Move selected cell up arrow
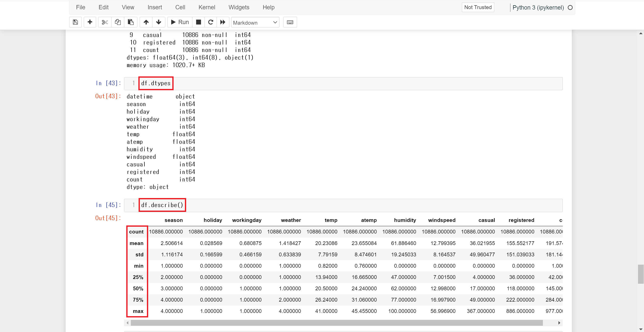 pos(146,22)
